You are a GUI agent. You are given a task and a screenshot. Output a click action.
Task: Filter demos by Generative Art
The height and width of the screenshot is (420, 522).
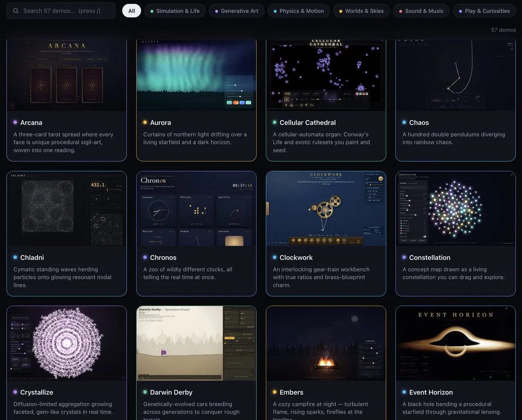237,11
